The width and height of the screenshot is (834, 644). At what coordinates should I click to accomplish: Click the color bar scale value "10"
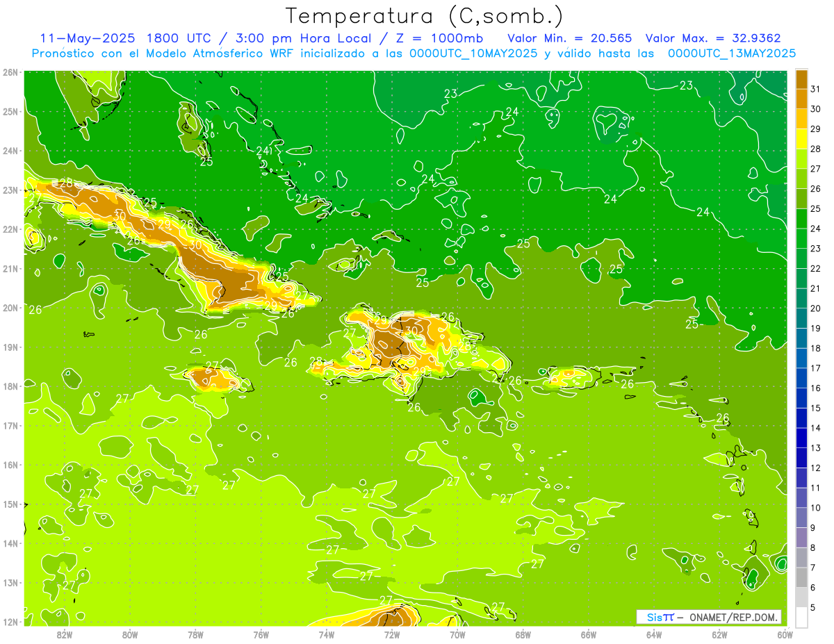coord(815,508)
